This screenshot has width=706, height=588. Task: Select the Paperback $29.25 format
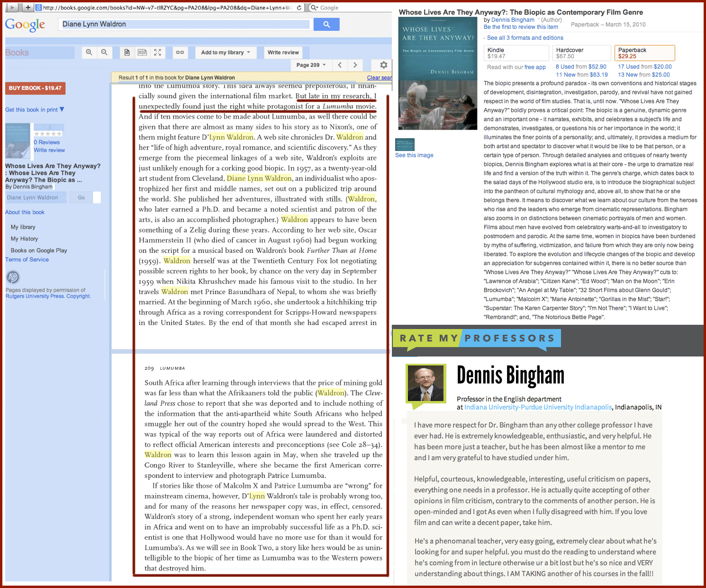pos(644,53)
